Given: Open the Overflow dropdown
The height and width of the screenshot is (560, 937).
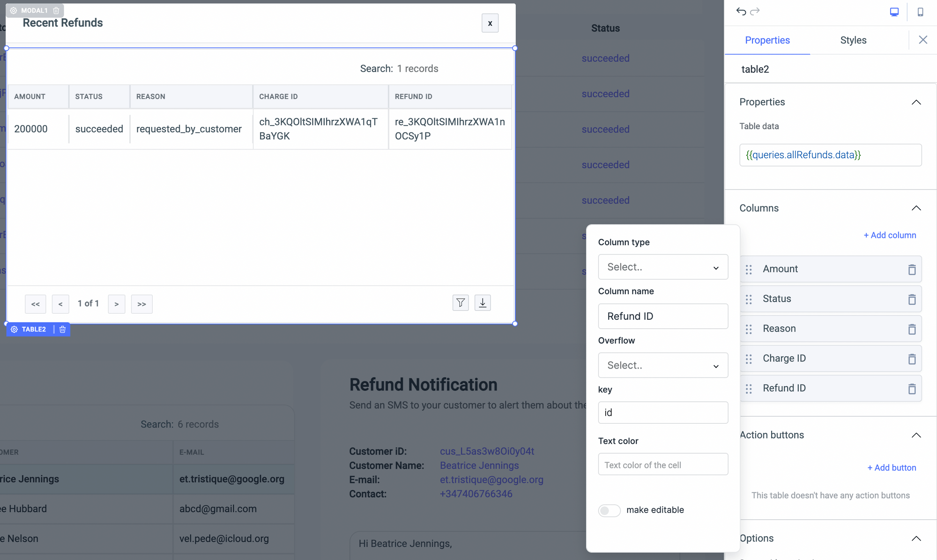Looking at the screenshot, I should (x=662, y=365).
